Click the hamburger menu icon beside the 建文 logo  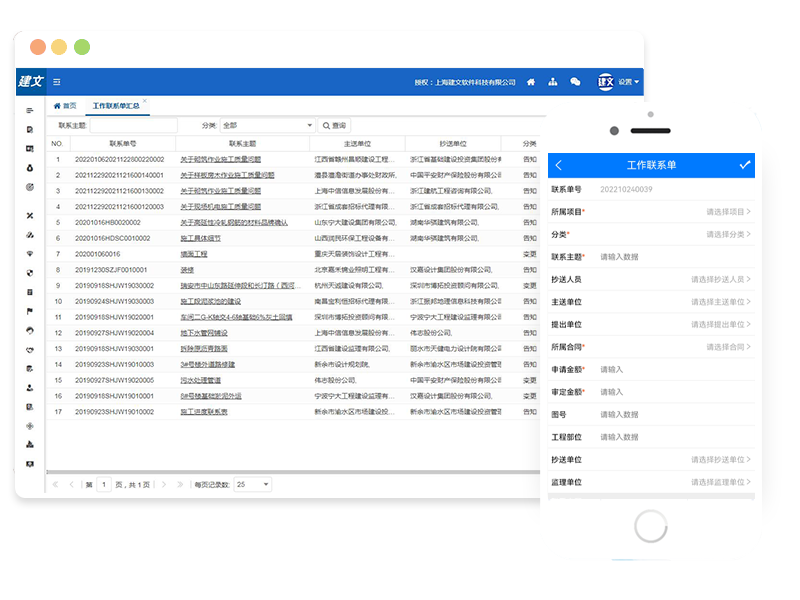click(x=57, y=82)
